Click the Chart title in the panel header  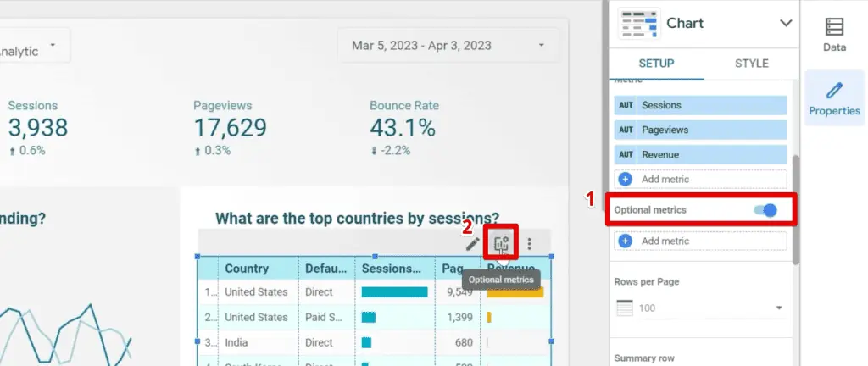(685, 23)
